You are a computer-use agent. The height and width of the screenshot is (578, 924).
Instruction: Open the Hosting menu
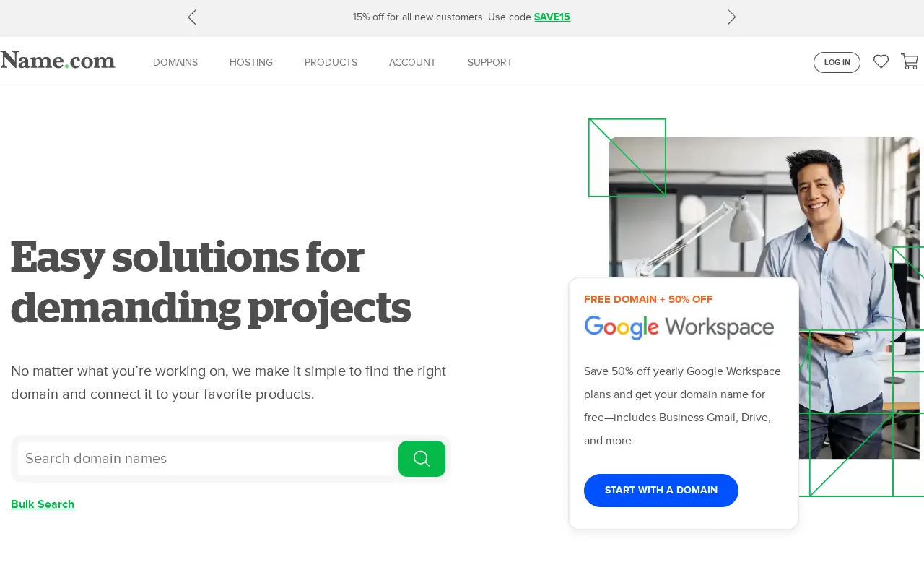251,63
